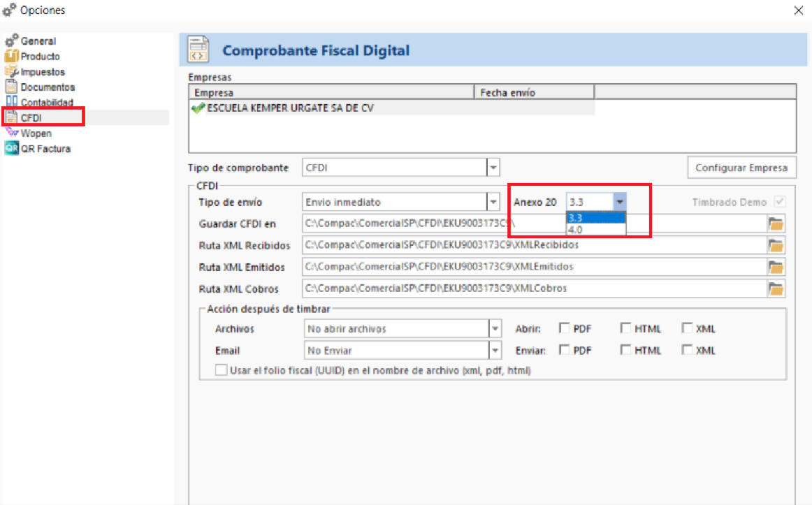812x505 pixels.
Task: Click the Documentos page icon
Action: click(11, 87)
